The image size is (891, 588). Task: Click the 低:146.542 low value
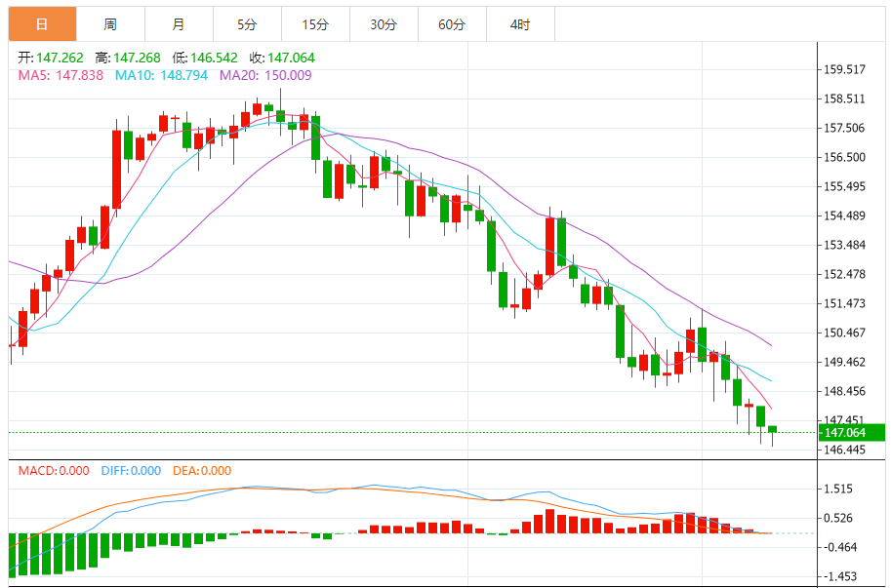[205, 58]
